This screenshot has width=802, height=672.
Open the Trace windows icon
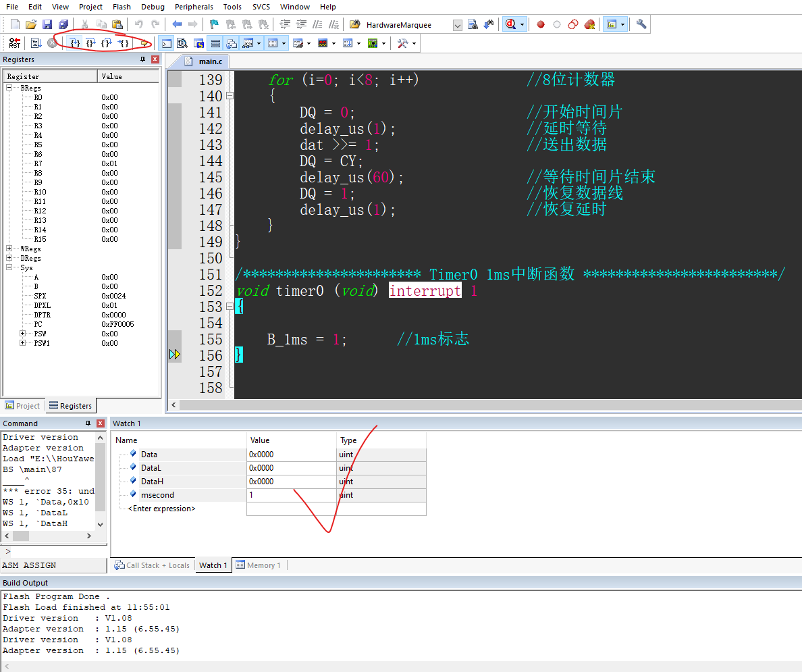[348, 43]
